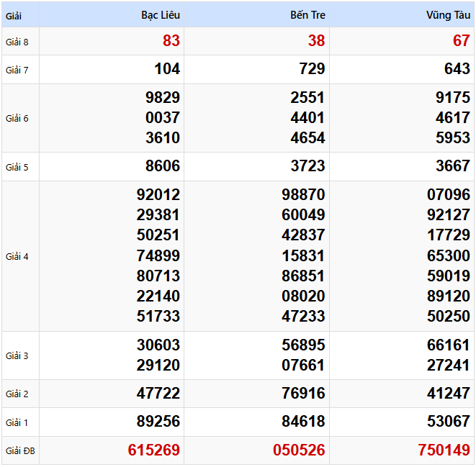Click Bạc Liêu special prize number 615269

154,450
